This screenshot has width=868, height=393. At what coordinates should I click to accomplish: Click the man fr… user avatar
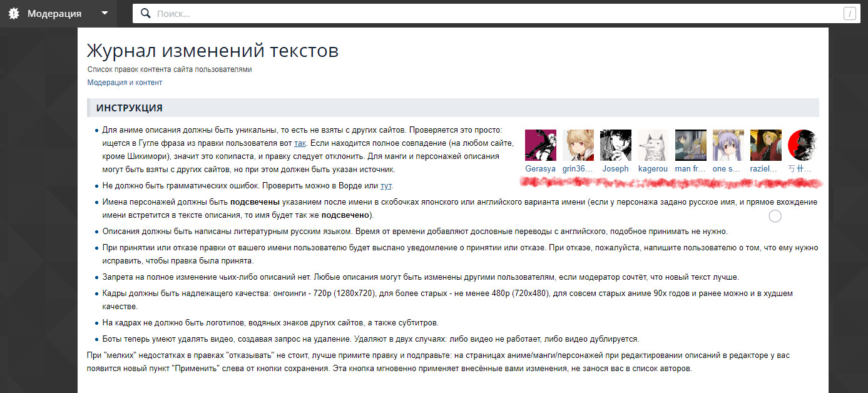(690, 145)
